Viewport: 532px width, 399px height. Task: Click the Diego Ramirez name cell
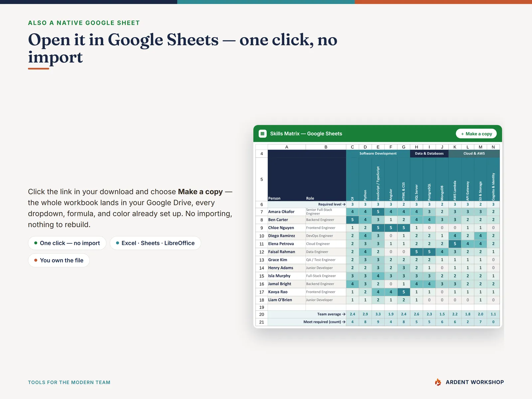tap(287, 236)
